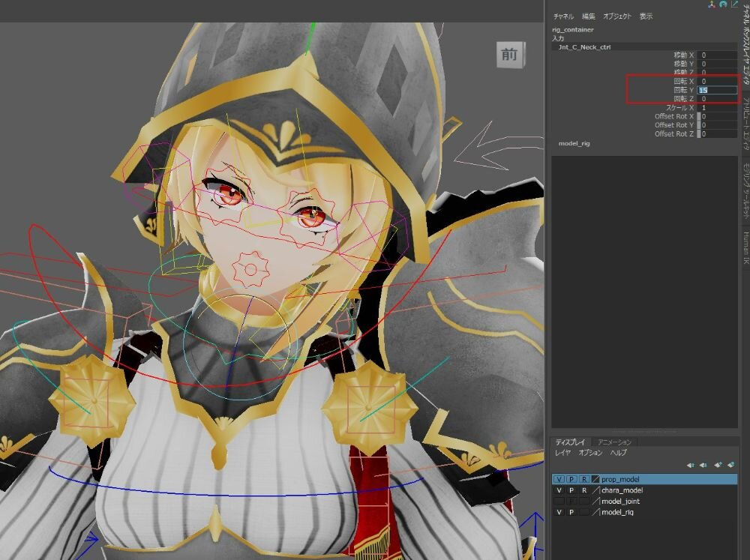Viewport: 750px width, 560px height.
Task: Click the 前 (front) view cube face
Action: (509, 54)
